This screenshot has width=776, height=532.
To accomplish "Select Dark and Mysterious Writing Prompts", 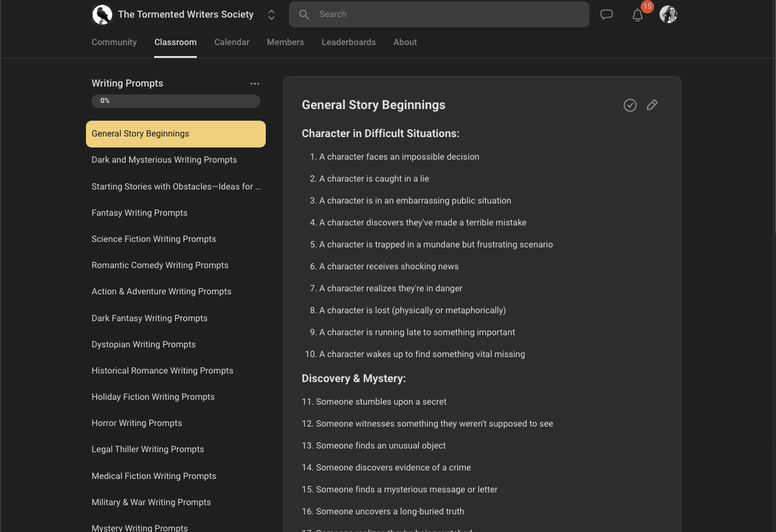I will [x=164, y=160].
